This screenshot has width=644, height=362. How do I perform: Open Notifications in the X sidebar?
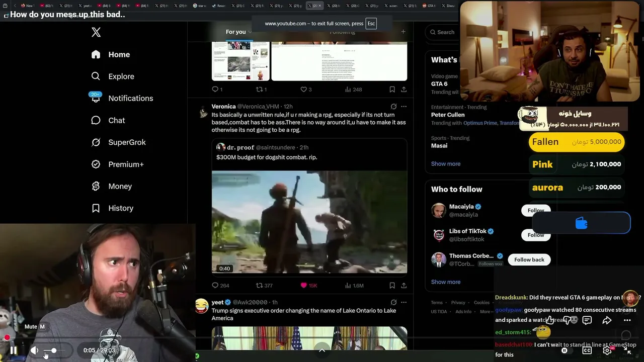pos(122,98)
